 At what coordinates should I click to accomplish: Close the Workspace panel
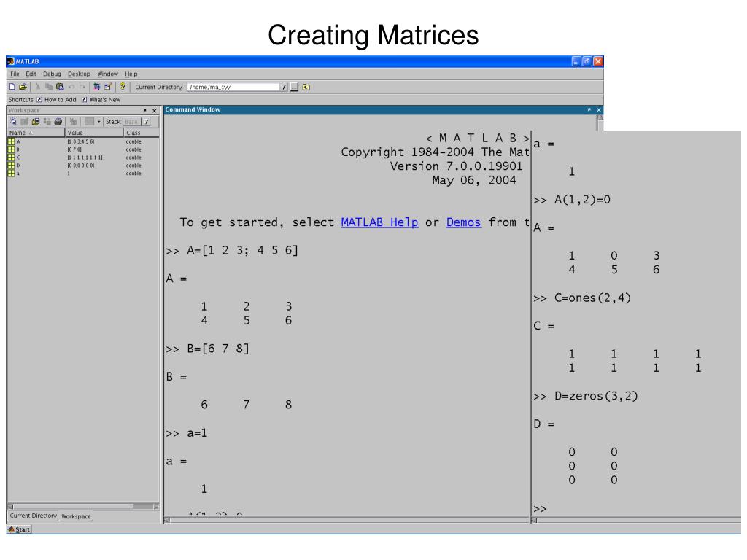point(155,111)
